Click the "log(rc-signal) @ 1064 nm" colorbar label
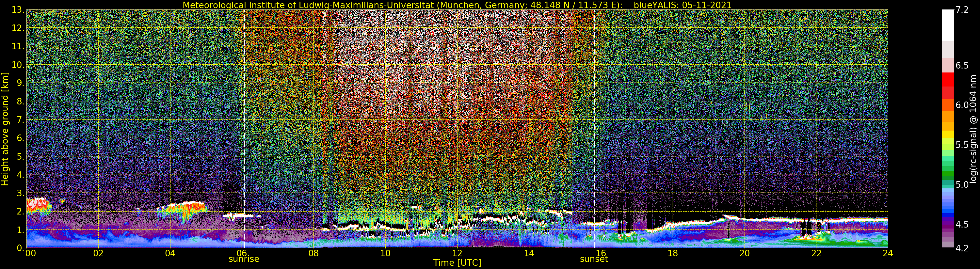Viewport: 980px width, 269px height. [x=973, y=129]
